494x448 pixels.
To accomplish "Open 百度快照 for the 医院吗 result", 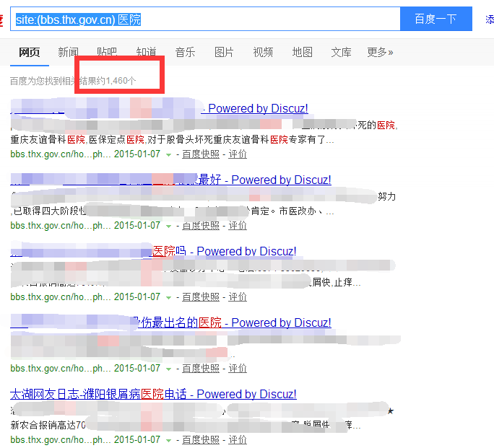I will 200,297.
